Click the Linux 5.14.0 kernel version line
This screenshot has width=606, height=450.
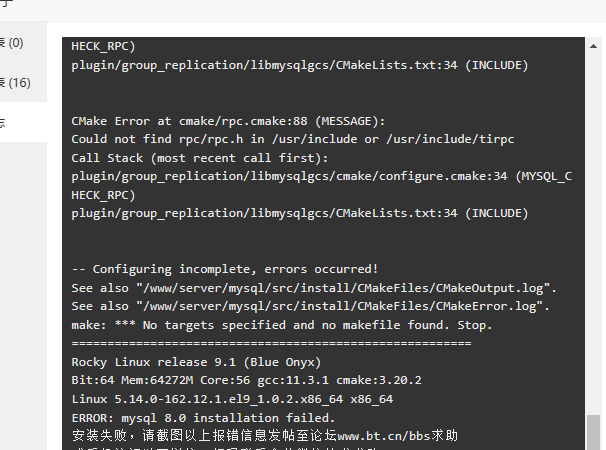(232, 399)
